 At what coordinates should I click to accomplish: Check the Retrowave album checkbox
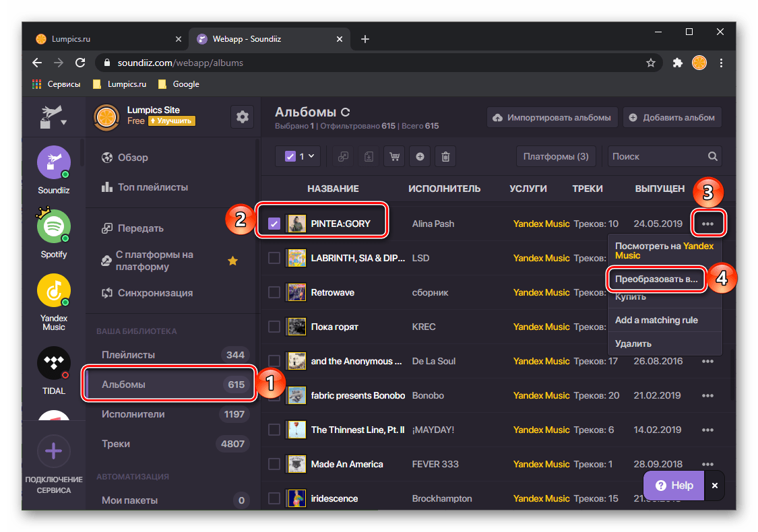[x=274, y=292]
